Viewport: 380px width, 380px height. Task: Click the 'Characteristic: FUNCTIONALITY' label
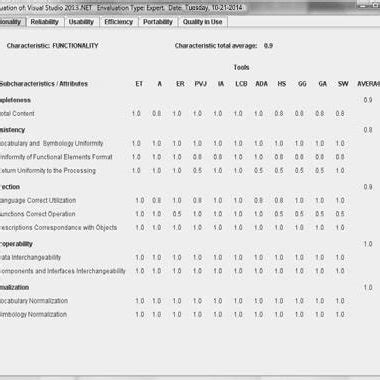(x=52, y=46)
